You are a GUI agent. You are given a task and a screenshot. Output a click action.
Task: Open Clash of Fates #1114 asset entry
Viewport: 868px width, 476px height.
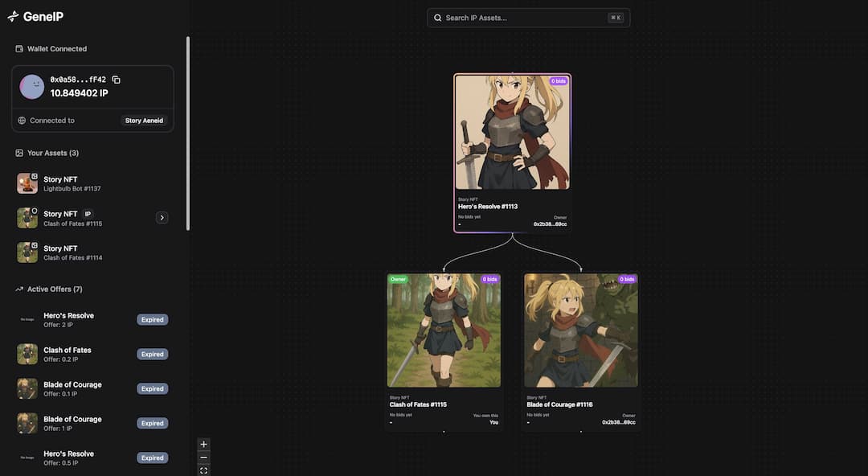point(72,252)
